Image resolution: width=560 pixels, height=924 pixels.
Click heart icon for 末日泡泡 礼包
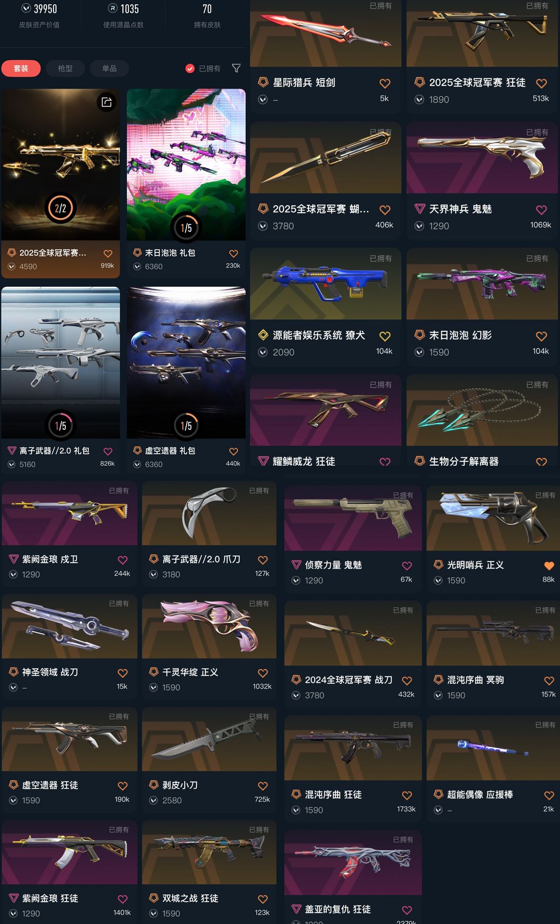[233, 254]
